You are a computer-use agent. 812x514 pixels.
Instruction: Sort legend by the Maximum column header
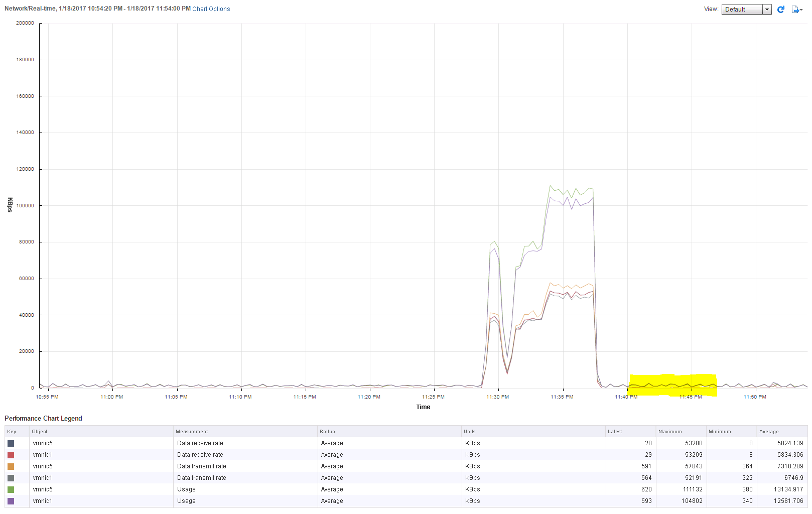point(682,432)
